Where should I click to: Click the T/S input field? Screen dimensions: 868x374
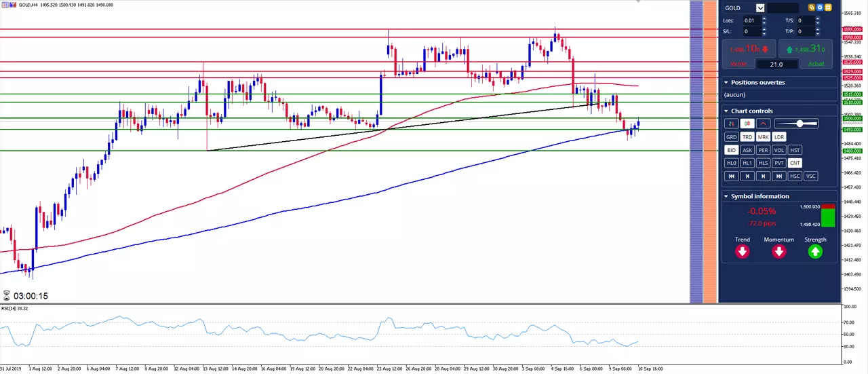805,21
